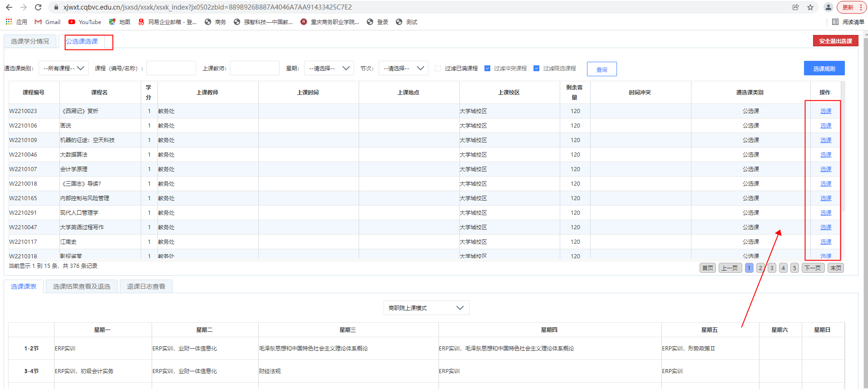Open the reading list icon
Image resolution: width=868 pixels, height=389 pixels.
[835, 22]
